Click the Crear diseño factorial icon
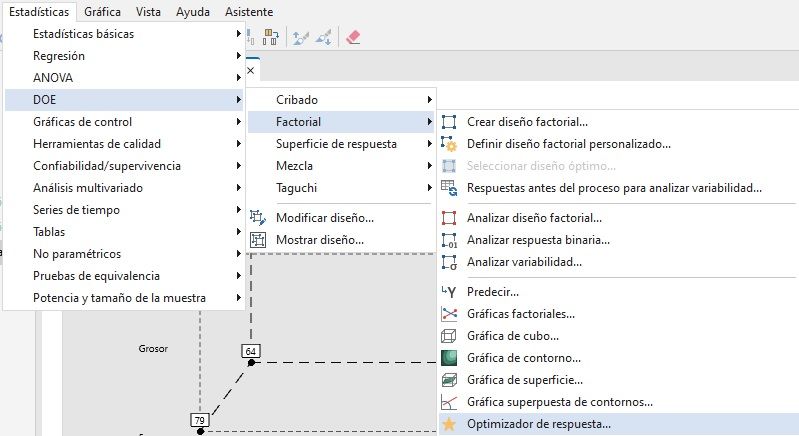799x436 pixels. click(x=449, y=122)
